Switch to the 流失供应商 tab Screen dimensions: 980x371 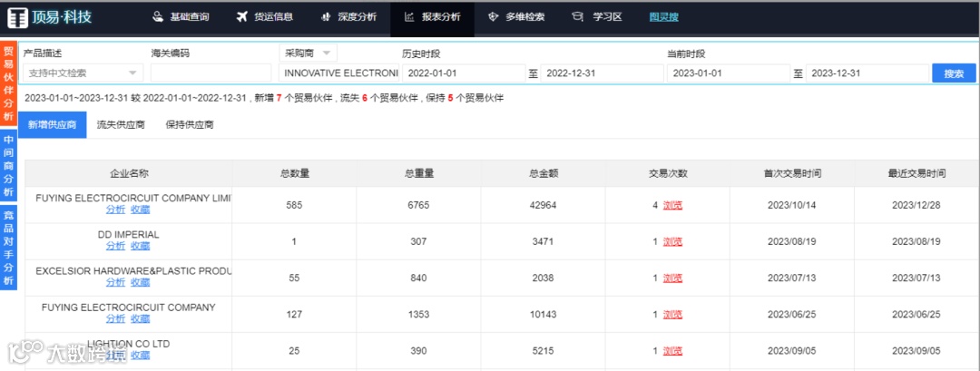pyautogui.click(x=121, y=125)
